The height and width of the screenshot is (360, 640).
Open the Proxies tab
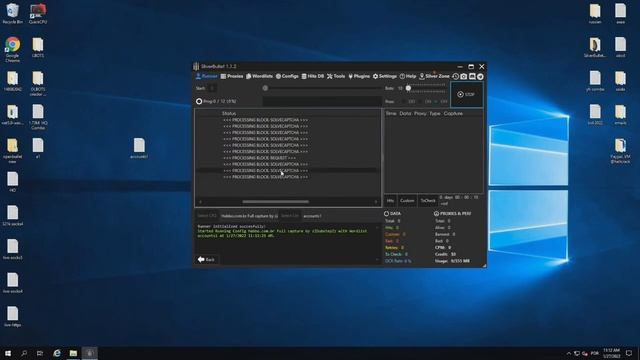232,76
